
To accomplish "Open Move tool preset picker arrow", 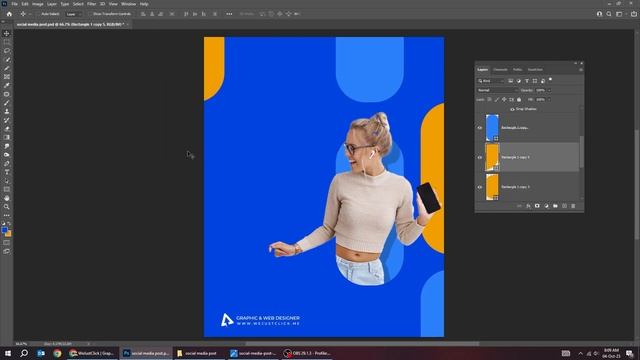I will pos(30,14).
